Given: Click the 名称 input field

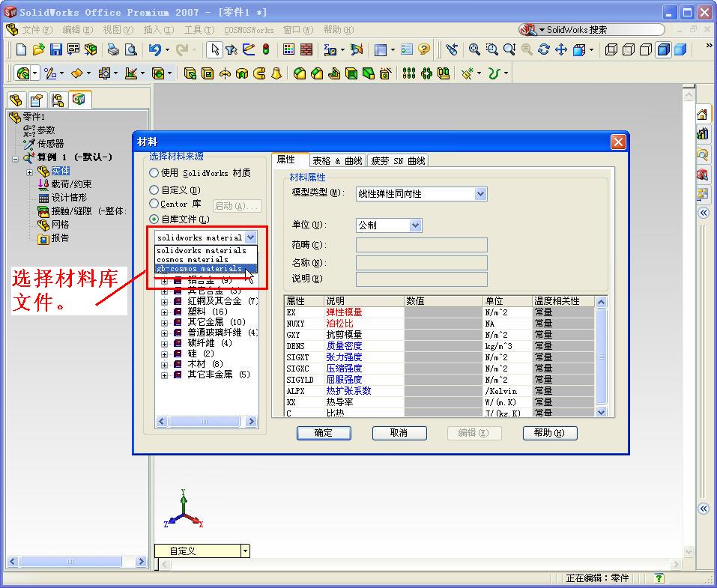Looking at the screenshot, I should (421, 263).
